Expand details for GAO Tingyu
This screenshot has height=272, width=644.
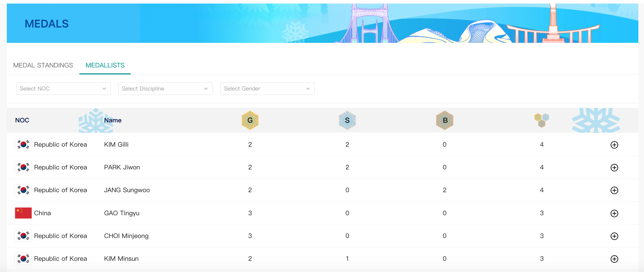pos(614,213)
